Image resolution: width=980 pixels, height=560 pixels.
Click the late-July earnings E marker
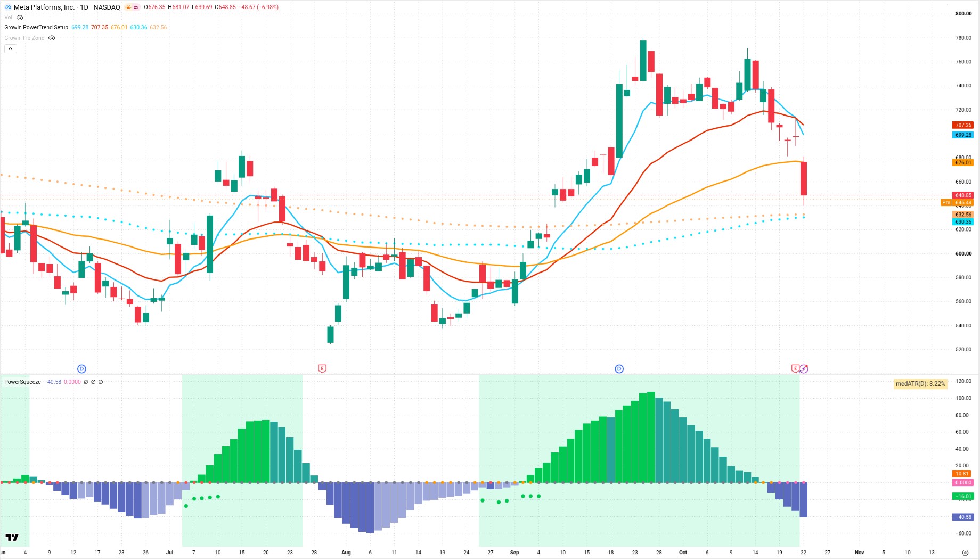322,368
